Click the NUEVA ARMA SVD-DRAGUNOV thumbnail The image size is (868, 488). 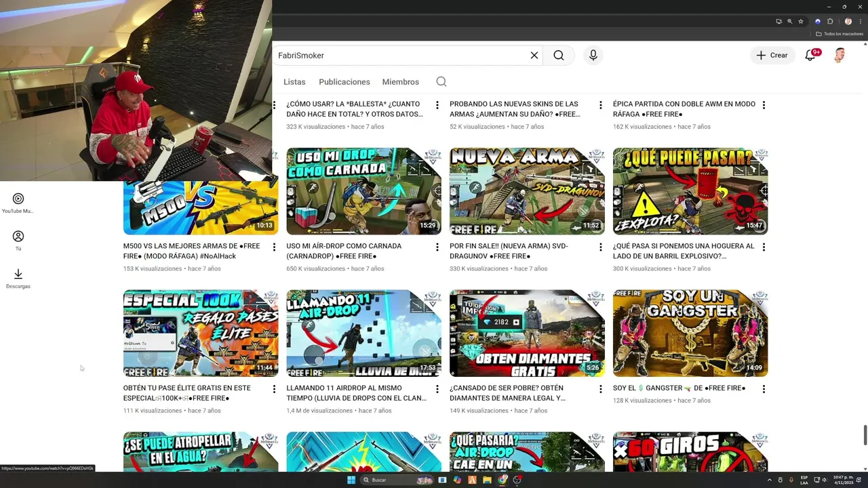point(527,191)
